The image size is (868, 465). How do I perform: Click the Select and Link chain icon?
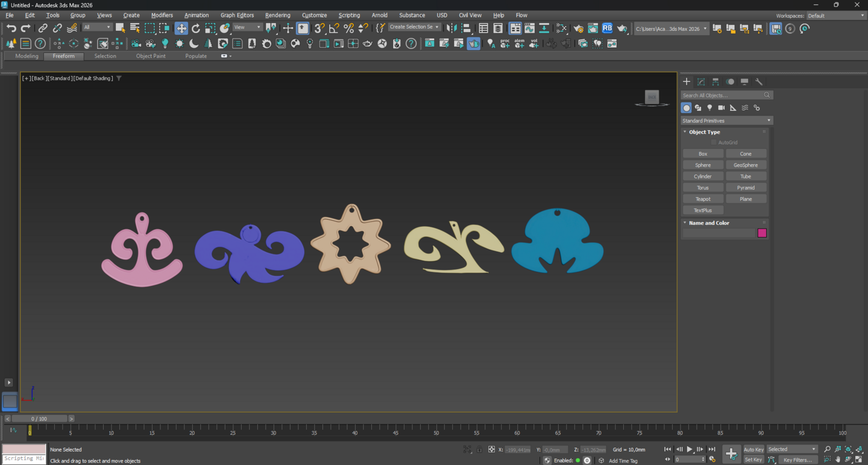43,28
